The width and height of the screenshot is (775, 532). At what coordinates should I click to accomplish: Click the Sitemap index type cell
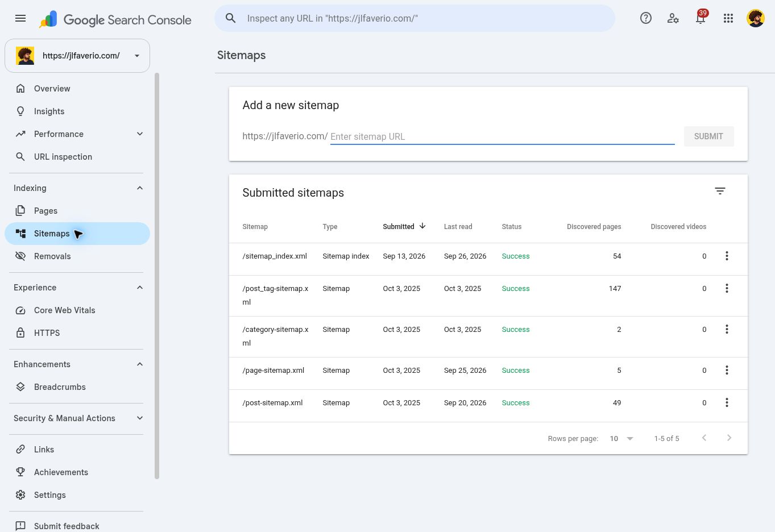coord(346,256)
